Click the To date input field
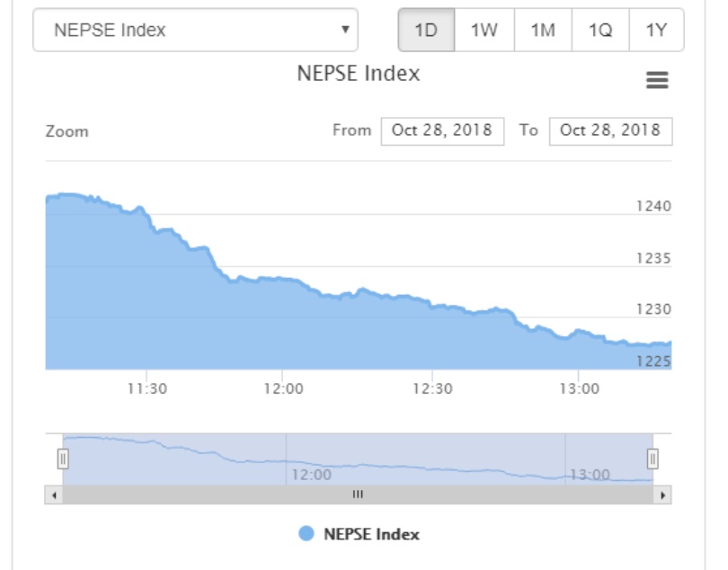 [610, 129]
